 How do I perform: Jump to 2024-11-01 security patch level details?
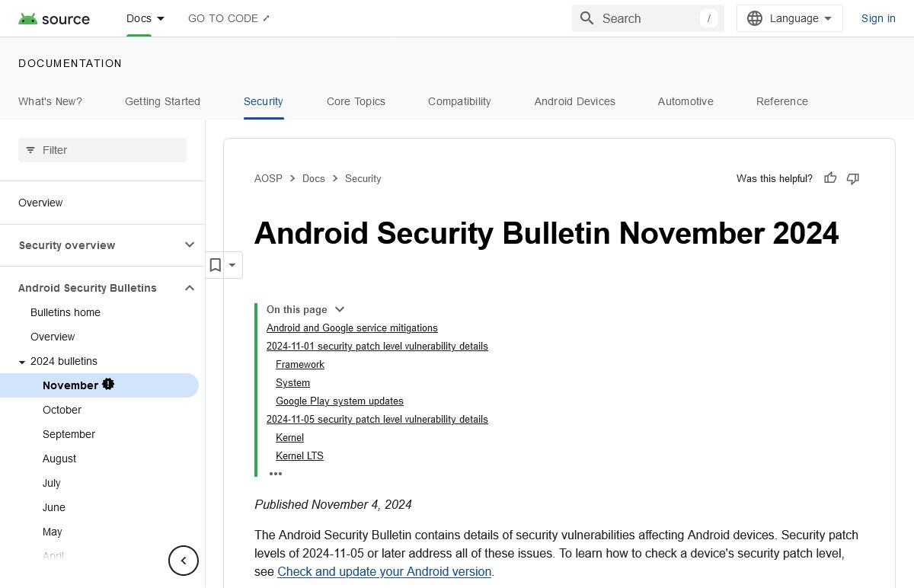click(x=377, y=346)
